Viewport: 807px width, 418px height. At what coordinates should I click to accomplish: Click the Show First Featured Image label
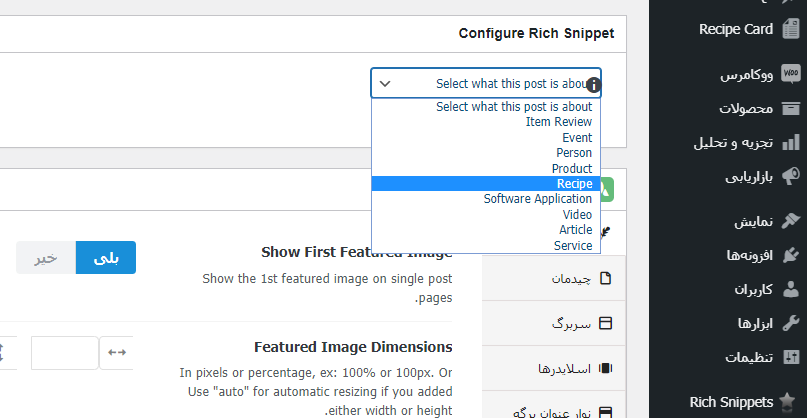point(357,252)
